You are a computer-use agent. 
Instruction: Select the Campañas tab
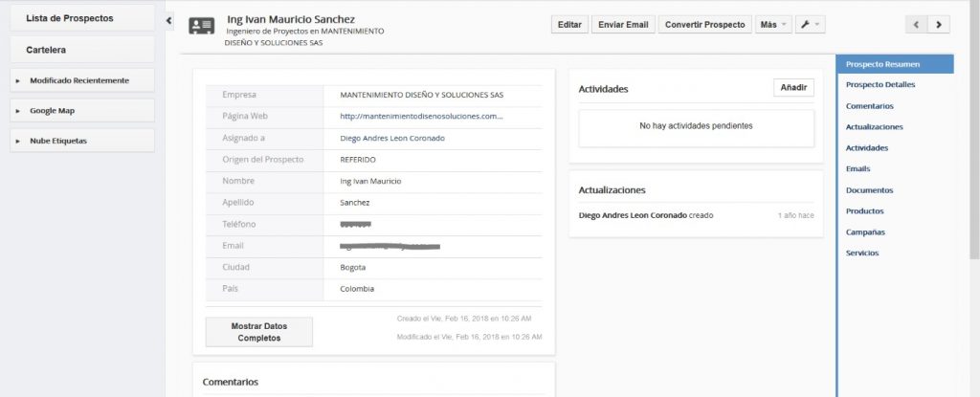[x=865, y=232]
